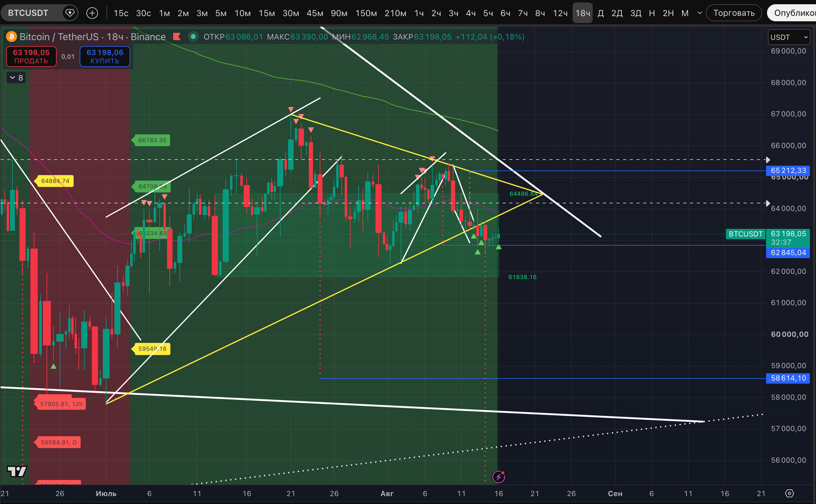Choose the 45м timeframe
The height and width of the screenshot is (504, 816).
[315, 13]
